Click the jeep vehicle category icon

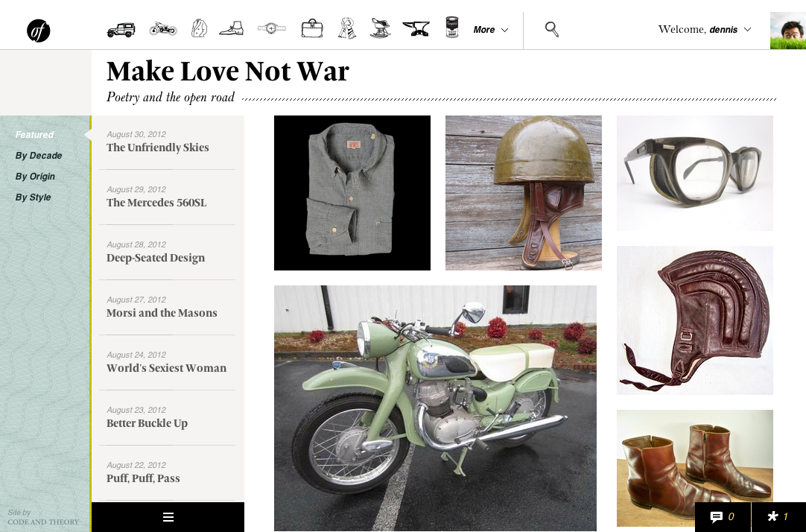pos(121,29)
